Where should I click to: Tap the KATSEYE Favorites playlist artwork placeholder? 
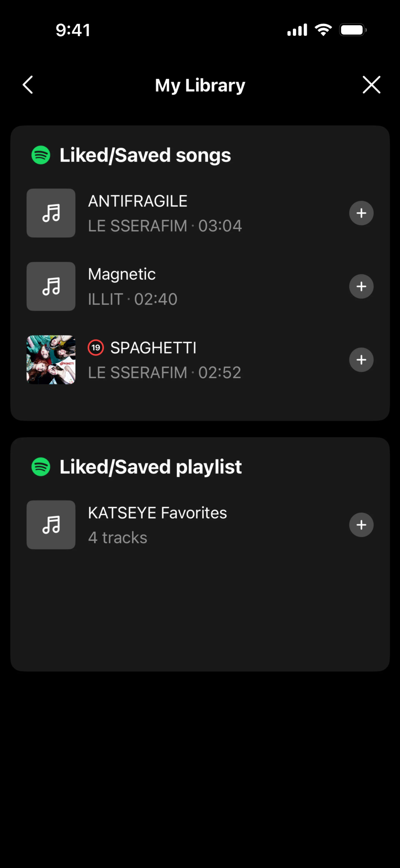(51, 525)
